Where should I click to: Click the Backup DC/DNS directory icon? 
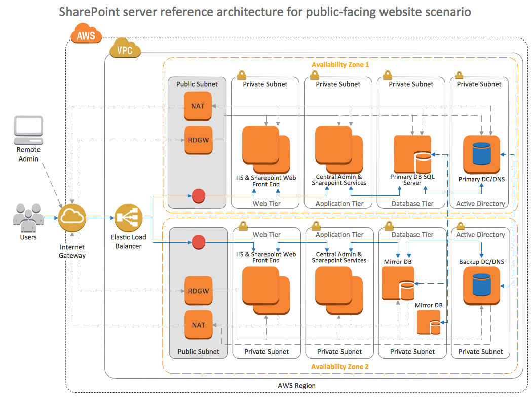[481, 286]
